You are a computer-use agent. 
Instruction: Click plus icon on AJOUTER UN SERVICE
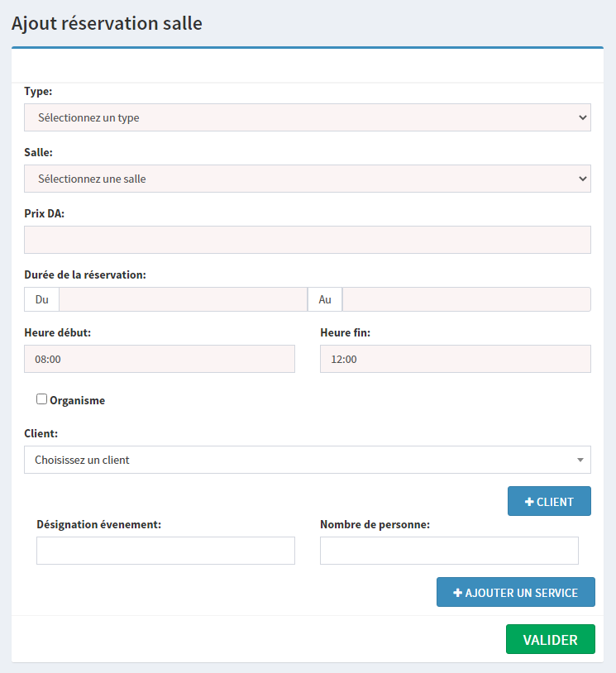click(x=458, y=593)
